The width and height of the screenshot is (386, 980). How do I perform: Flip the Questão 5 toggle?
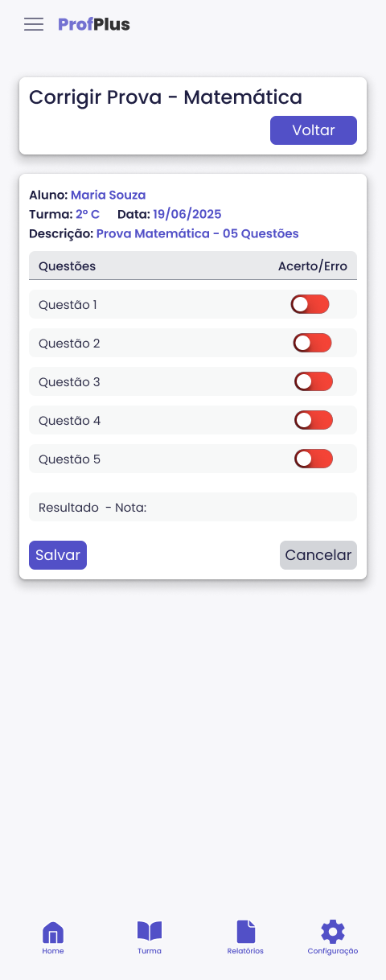click(314, 459)
